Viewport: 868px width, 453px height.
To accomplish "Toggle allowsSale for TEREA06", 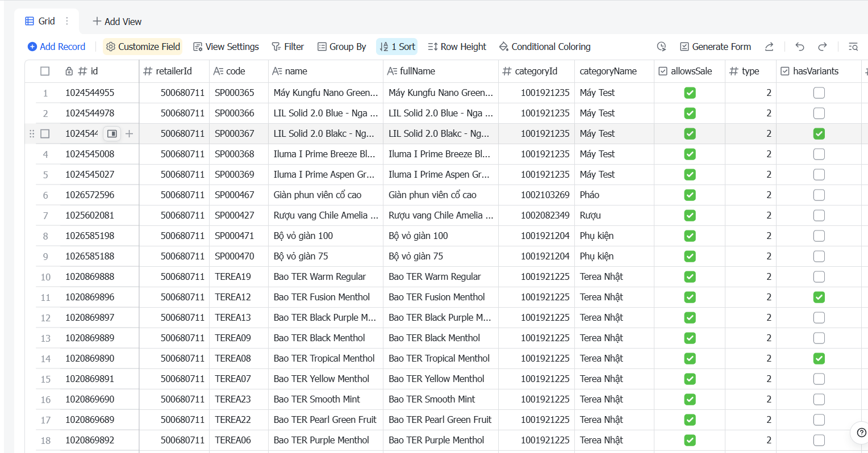I will [690, 440].
